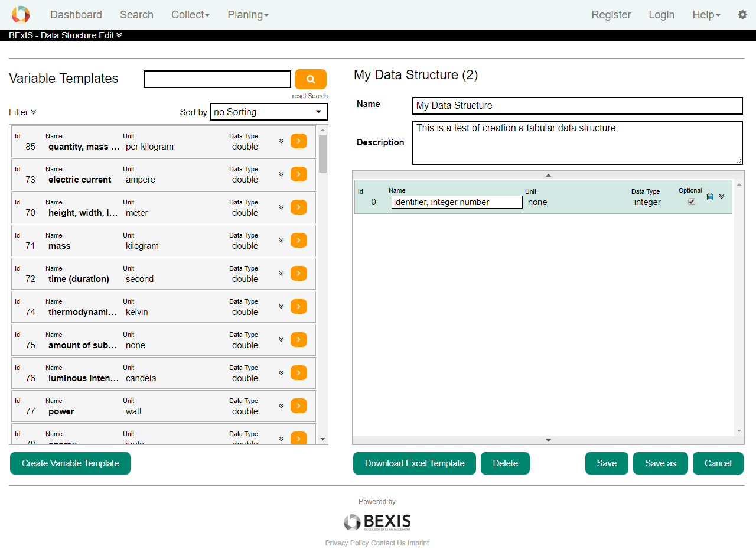Click the Login link
756x552 pixels.
click(x=661, y=15)
